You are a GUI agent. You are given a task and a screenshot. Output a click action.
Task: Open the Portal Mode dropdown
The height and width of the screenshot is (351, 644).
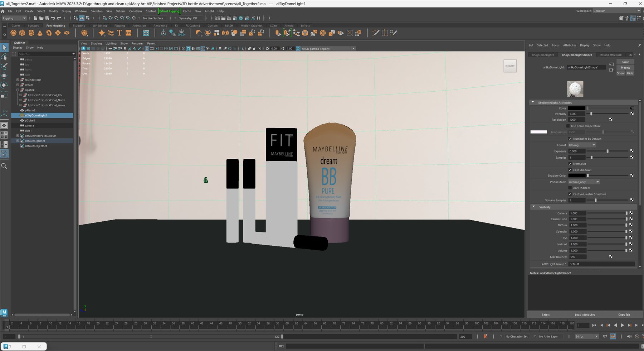(584, 182)
